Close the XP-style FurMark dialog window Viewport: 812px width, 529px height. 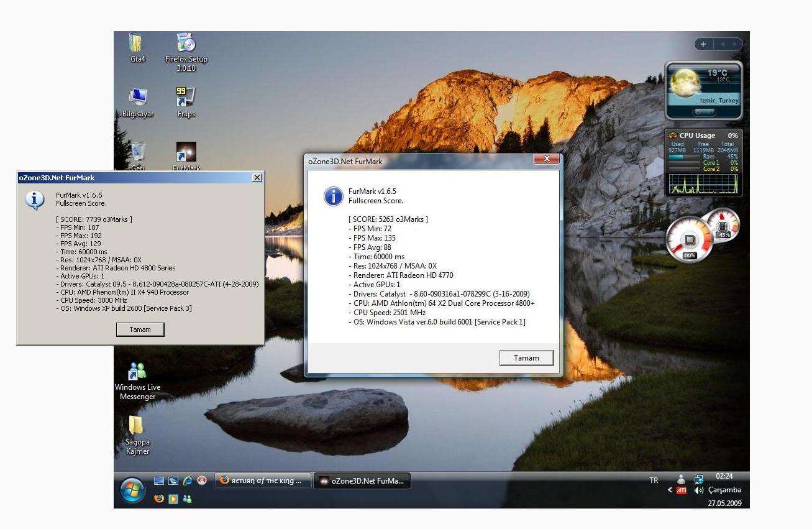(x=257, y=178)
